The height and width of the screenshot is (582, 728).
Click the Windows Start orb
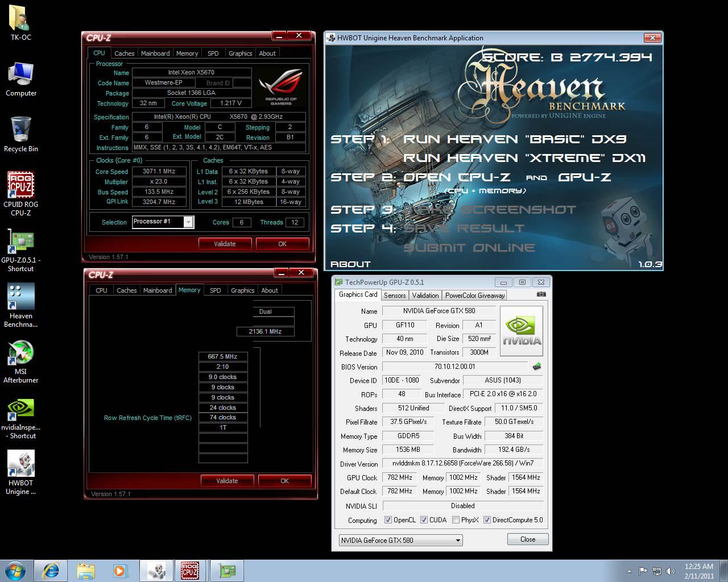click(16, 571)
